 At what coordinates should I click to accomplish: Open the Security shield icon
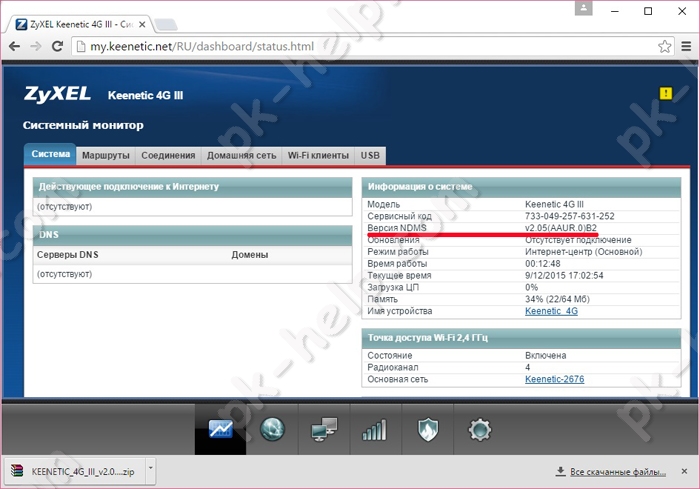click(x=428, y=430)
